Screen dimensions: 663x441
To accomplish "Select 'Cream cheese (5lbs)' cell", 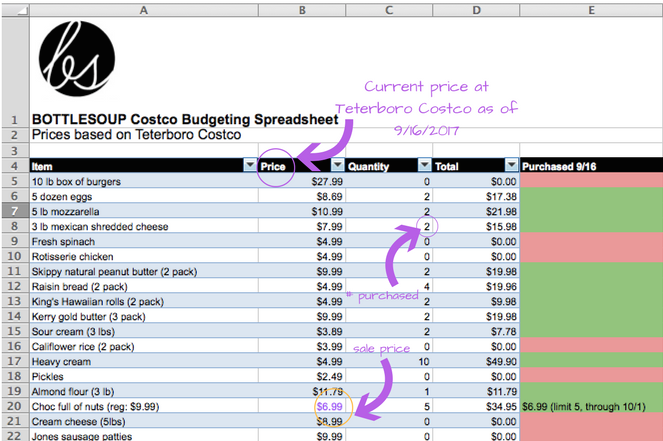I will click(x=144, y=422).
